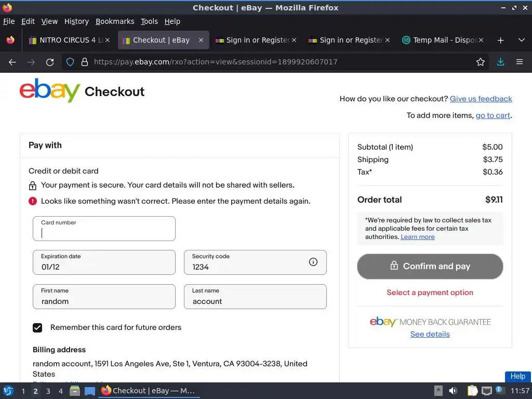Screen dimensions: 532x399
Task: Switch to workspace 1 in taskbar
Action: coord(23,391)
